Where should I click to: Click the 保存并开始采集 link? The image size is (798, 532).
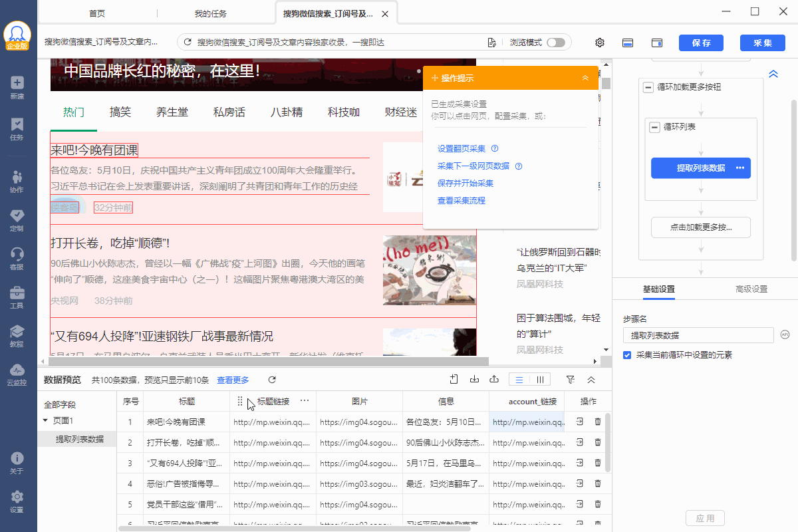click(x=465, y=183)
